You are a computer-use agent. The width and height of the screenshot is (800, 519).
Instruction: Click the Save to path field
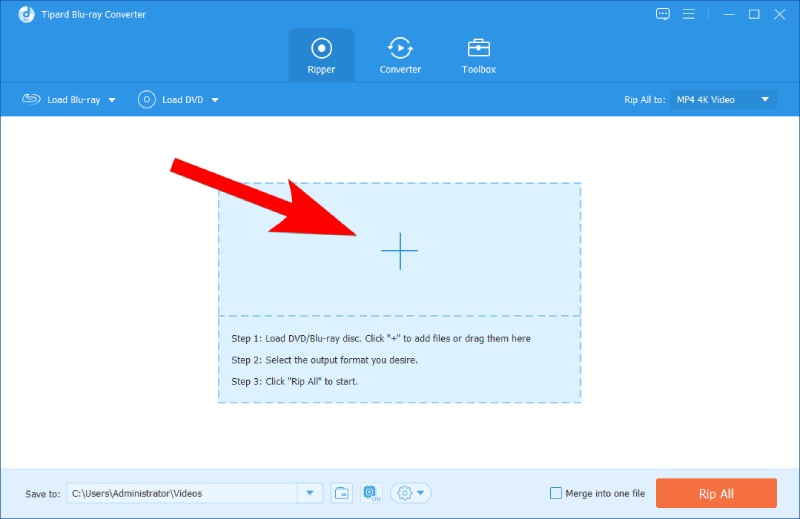coord(182,493)
